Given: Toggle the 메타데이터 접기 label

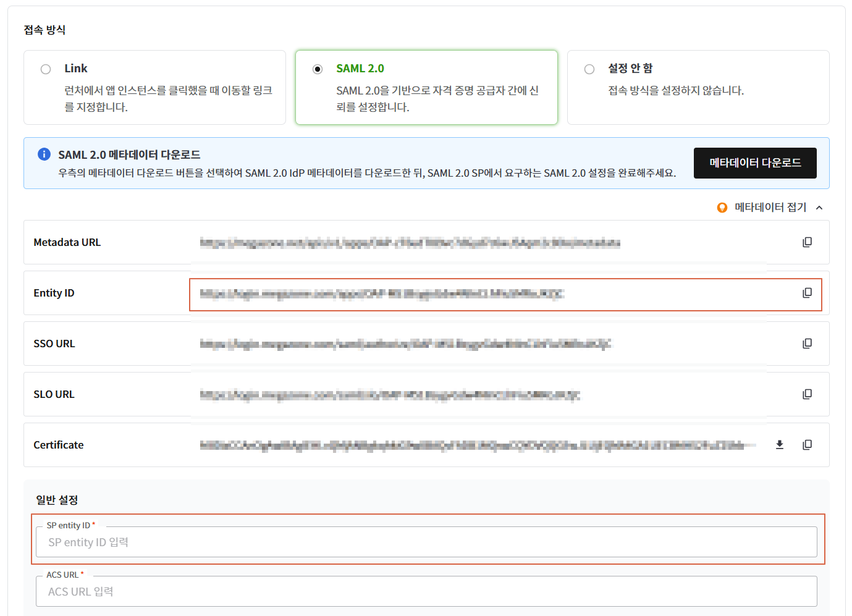Looking at the screenshot, I should (x=770, y=208).
